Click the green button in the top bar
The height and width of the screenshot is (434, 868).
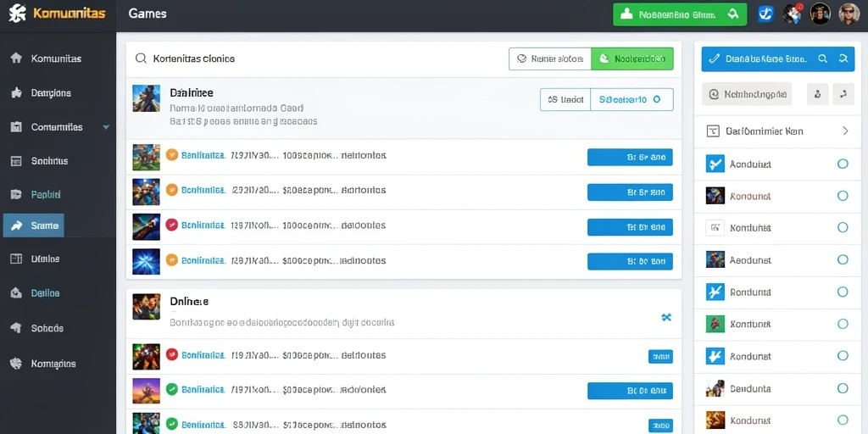(x=680, y=14)
